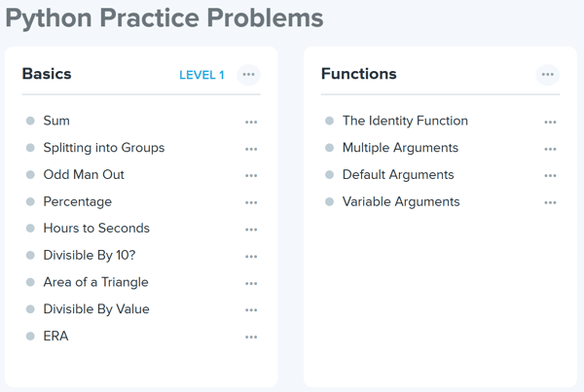The width and height of the screenshot is (584, 392).
Task: Click the status dot next to ERA
Action: coord(30,337)
